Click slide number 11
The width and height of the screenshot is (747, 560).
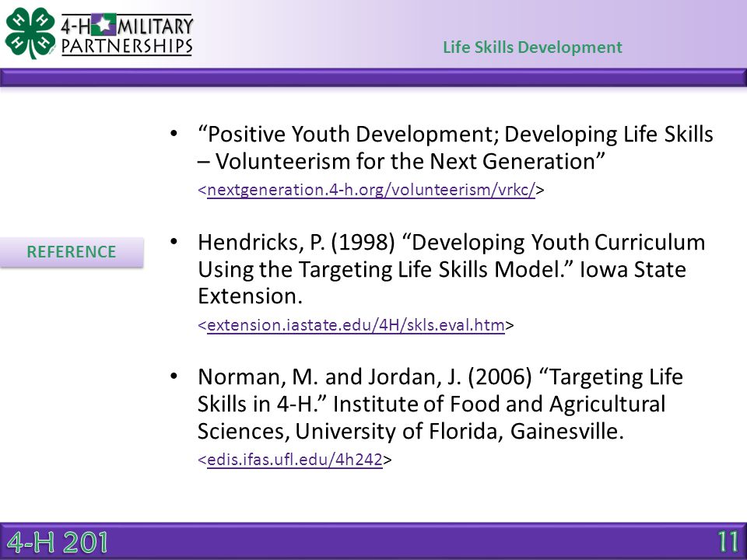tap(728, 542)
